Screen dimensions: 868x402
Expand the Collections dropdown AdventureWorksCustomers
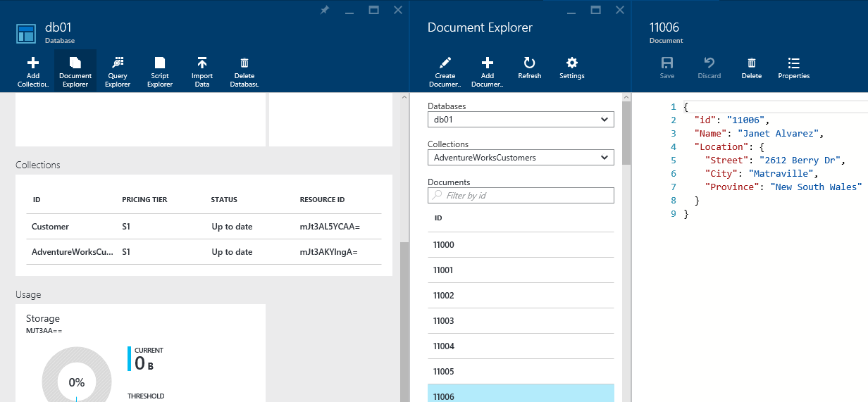point(521,158)
